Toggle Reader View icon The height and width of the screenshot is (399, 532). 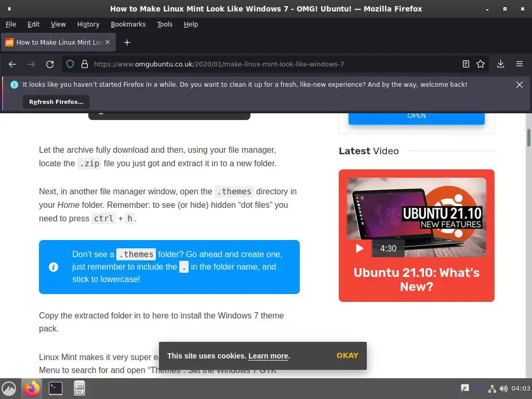click(x=466, y=64)
